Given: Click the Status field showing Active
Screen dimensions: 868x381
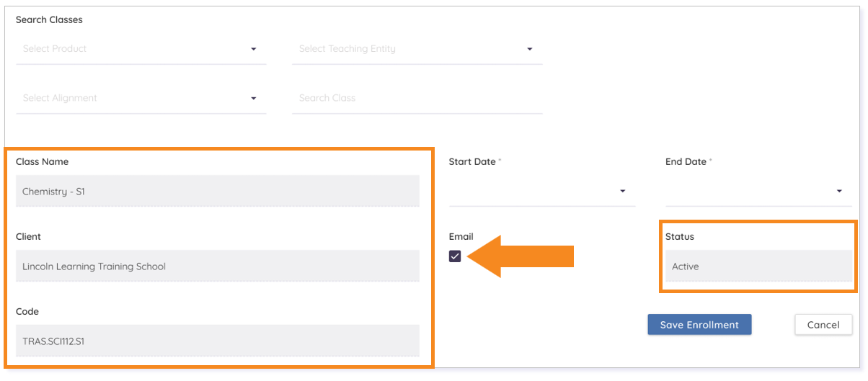Looking at the screenshot, I should pyautogui.click(x=758, y=266).
